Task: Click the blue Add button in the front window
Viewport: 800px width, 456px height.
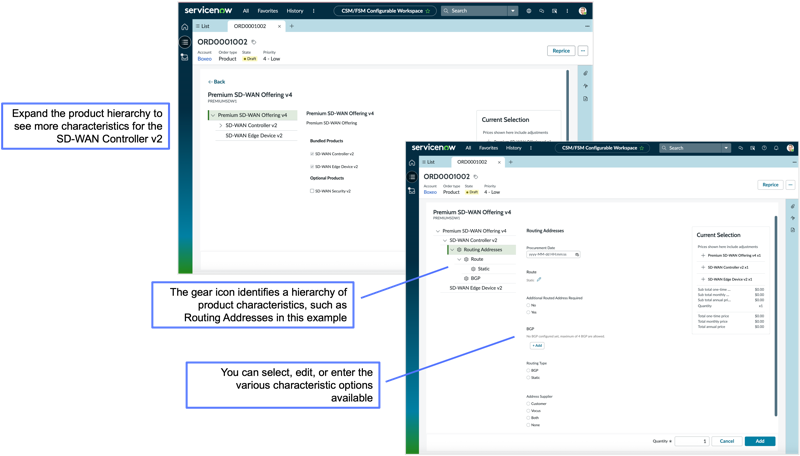Action: (x=760, y=441)
